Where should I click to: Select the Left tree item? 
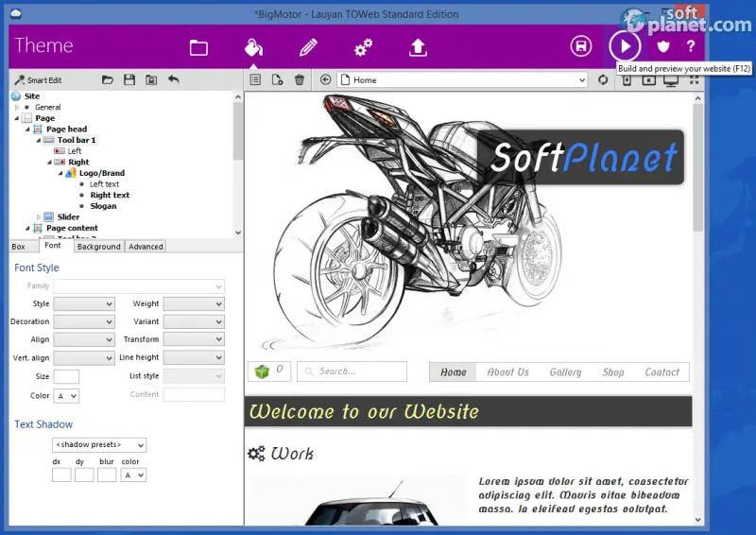tap(75, 151)
